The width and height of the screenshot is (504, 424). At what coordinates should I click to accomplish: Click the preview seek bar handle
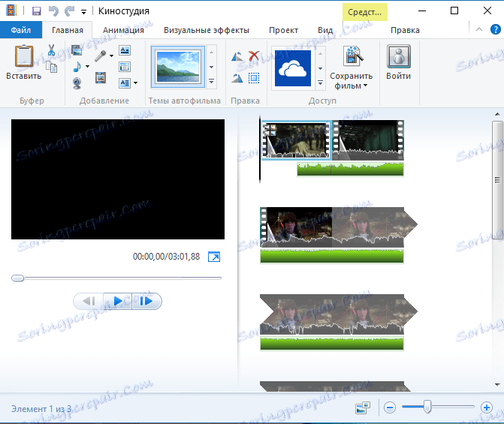pos(18,278)
